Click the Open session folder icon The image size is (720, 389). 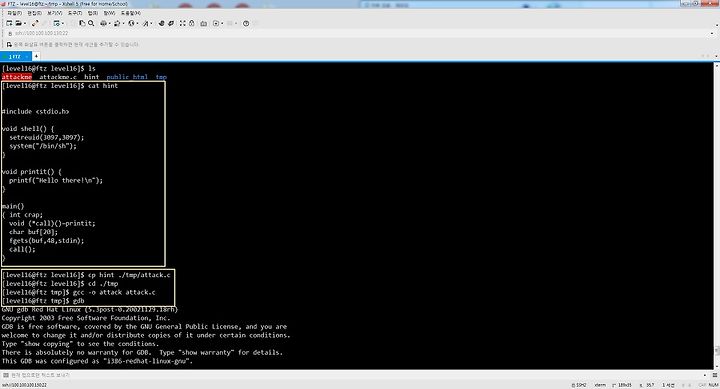(19, 23)
